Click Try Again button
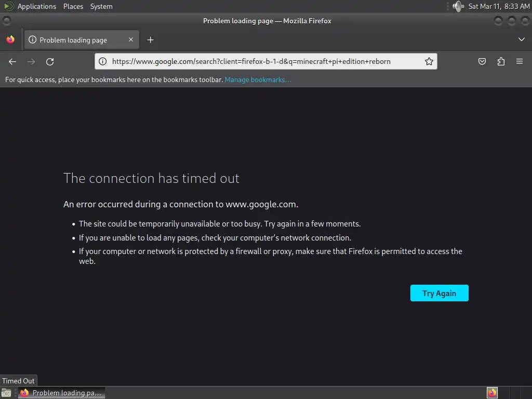Image resolution: width=532 pixels, height=399 pixels. tap(440, 293)
